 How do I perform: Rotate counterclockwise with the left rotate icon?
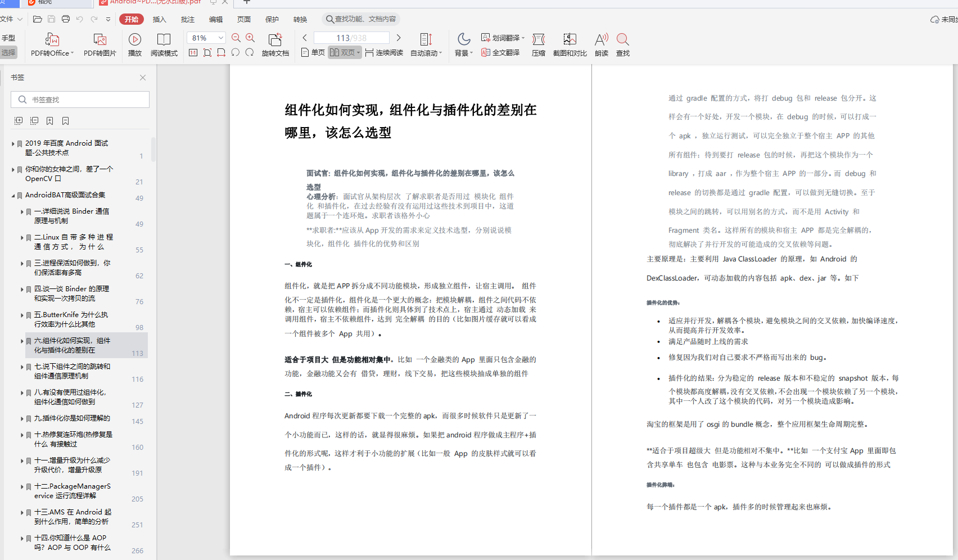click(x=236, y=53)
